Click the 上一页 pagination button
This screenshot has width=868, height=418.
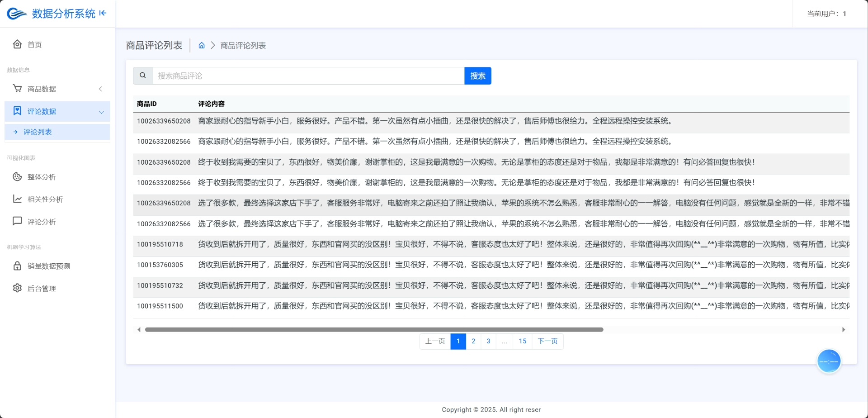click(x=435, y=341)
